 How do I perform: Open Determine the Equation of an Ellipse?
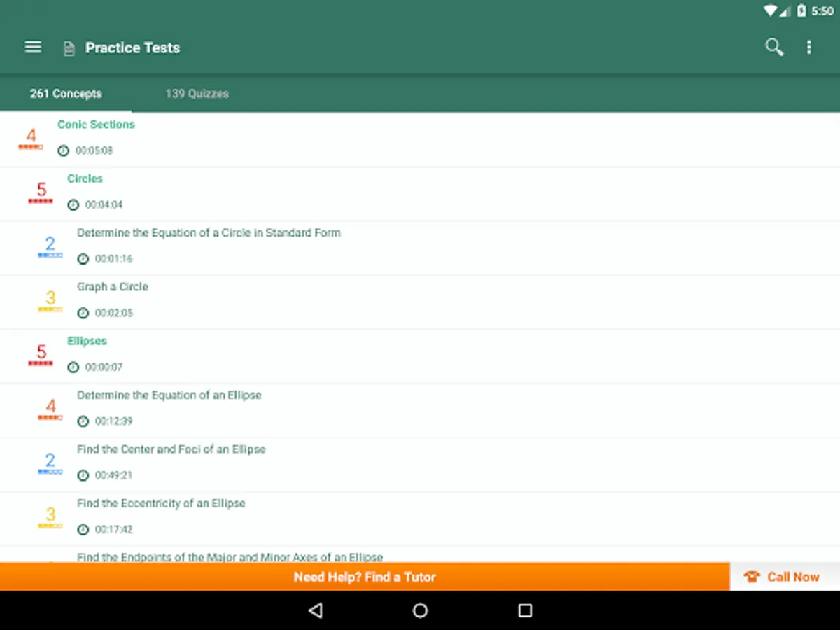tap(420, 411)
